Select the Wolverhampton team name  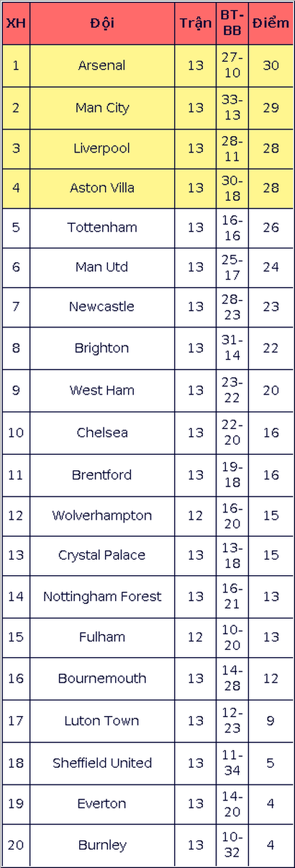[102, 516]
